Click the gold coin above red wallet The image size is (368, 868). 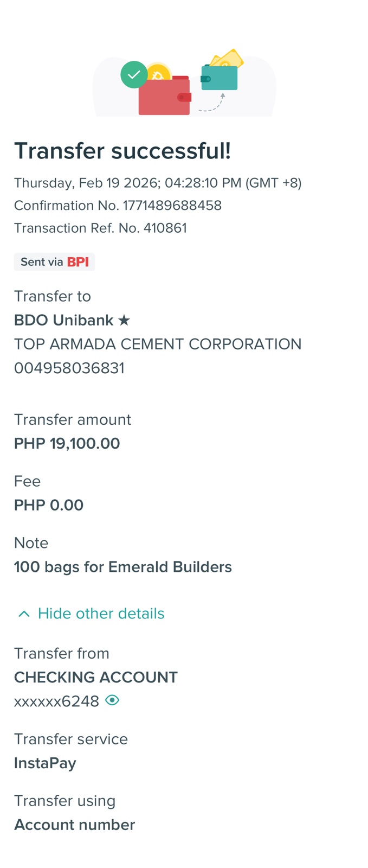coord(159,72)
